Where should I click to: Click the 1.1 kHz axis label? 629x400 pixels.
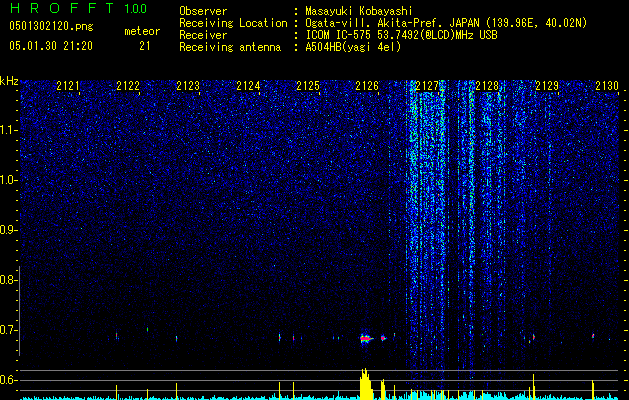(x=8, y=130)
